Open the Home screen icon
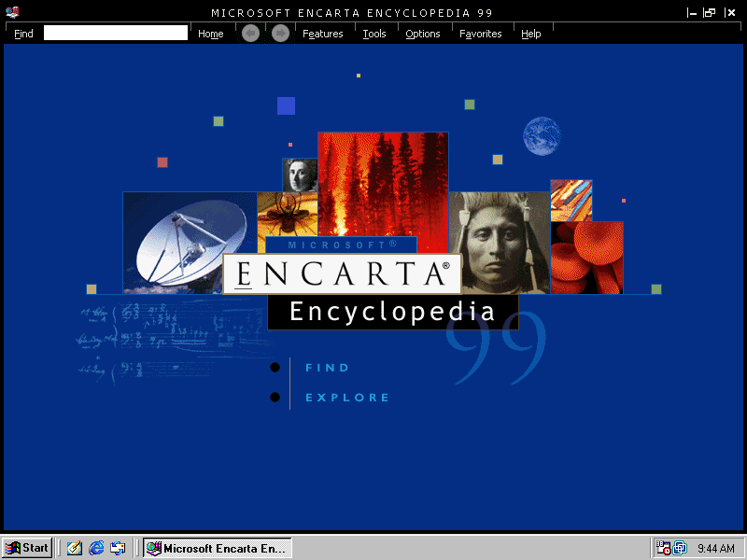 pos(209,33)
